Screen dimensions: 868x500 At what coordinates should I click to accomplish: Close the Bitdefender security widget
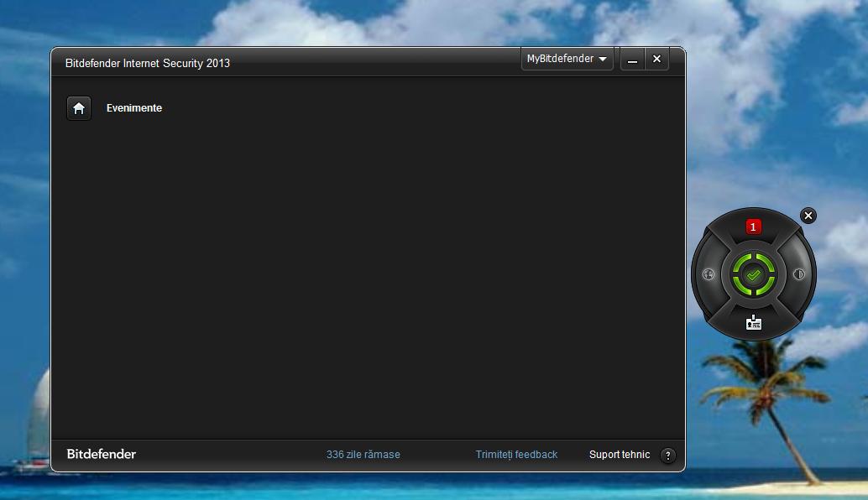pos(808,216)
